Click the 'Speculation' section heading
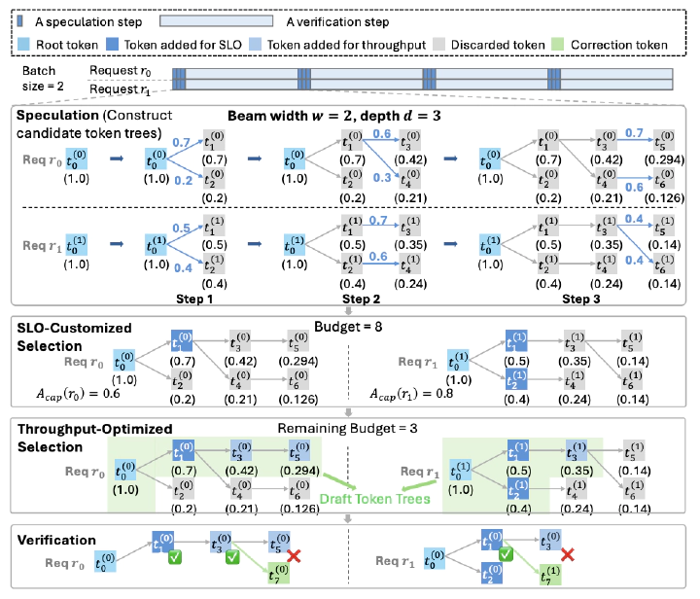700x599 pixels. tap(58, 115)
